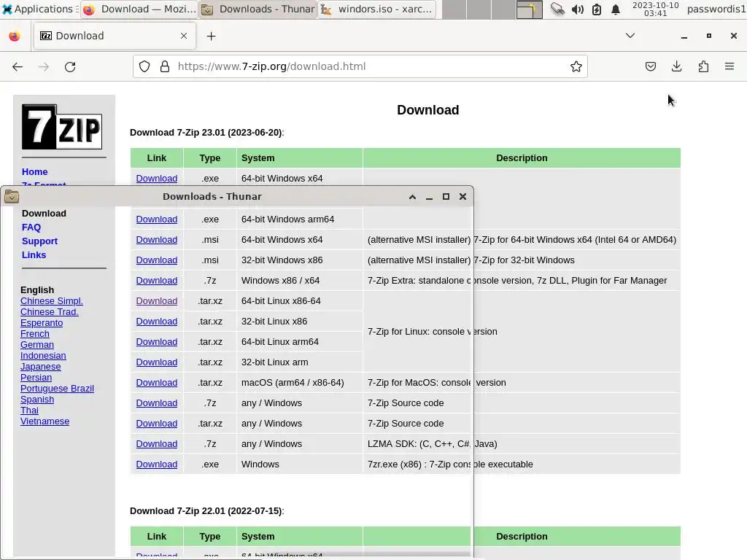Open the power manager battery tray icon
The width and height of the screenshot is (747, 560).
click(x=597, y=9)
